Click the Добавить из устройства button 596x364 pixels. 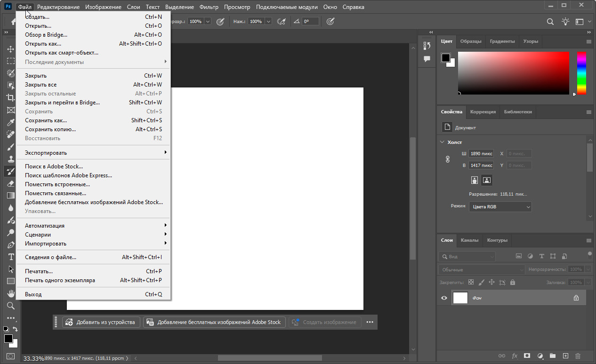click(101, 322)
